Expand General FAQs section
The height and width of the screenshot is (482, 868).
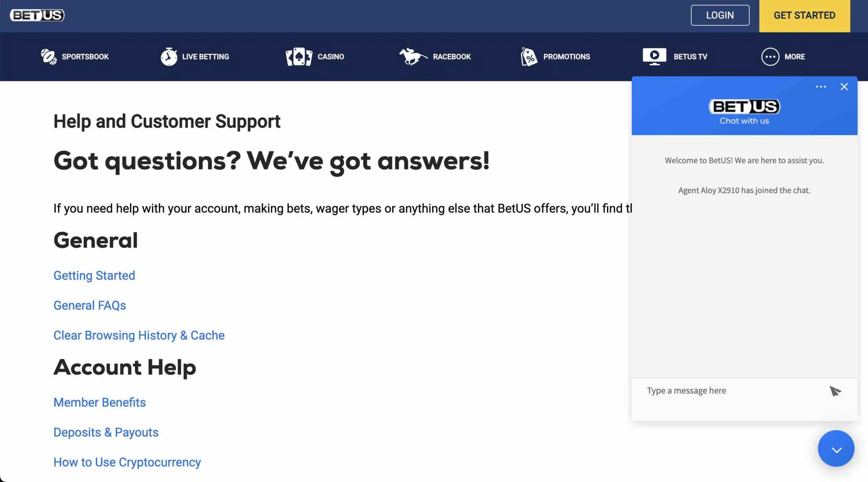(x=89, y=305)
